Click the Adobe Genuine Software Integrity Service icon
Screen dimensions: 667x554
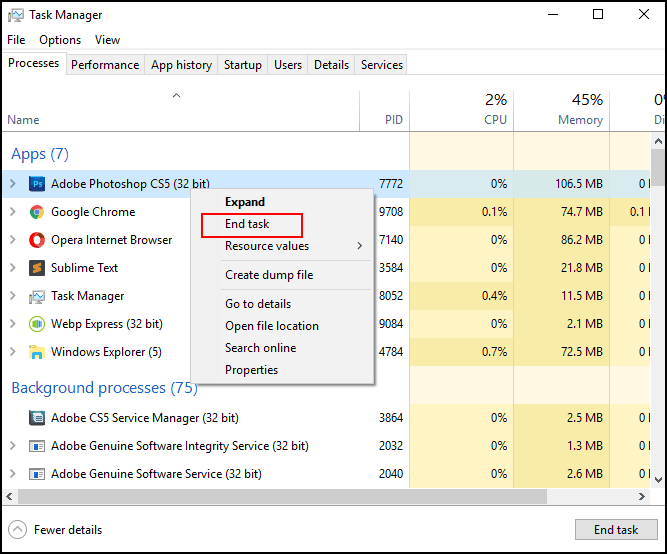click(x=37, y=446)
